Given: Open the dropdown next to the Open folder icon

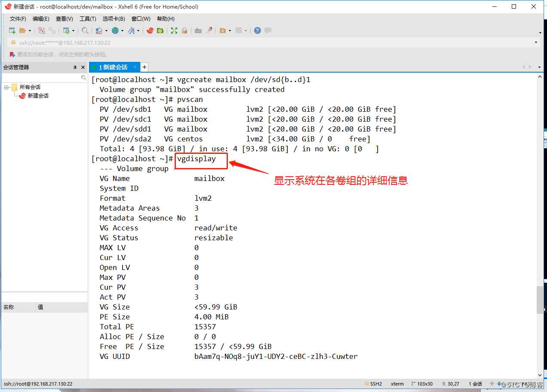Looking at the screenshot, I should tap(29, 31).
